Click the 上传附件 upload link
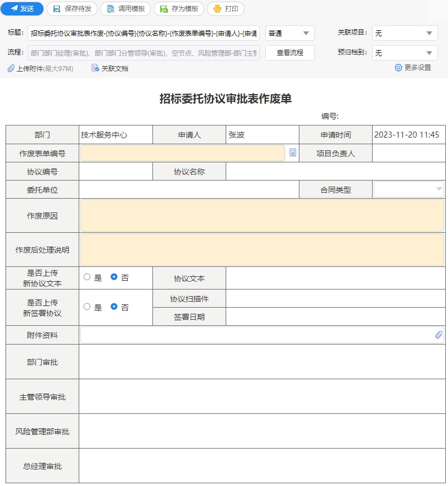The image size is (448, 486). 45,68
